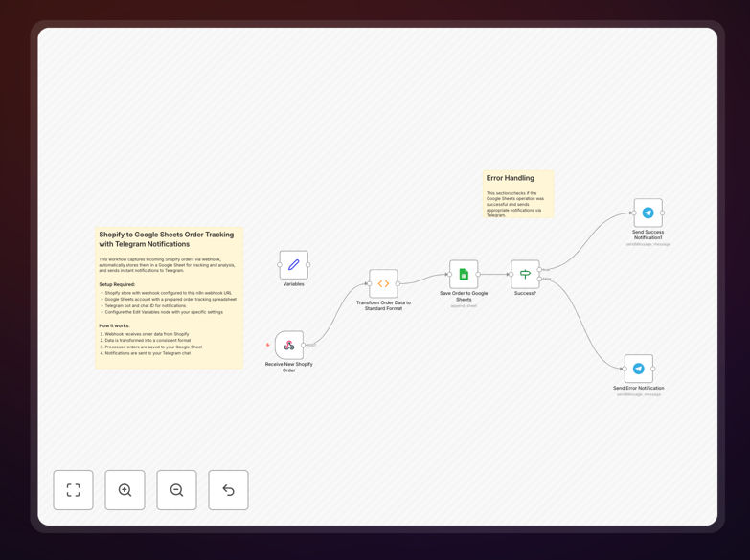Click the 'Save Order to Google Sheets' label
The height and width of the screenshot is (560, 750).
[464, 296]
